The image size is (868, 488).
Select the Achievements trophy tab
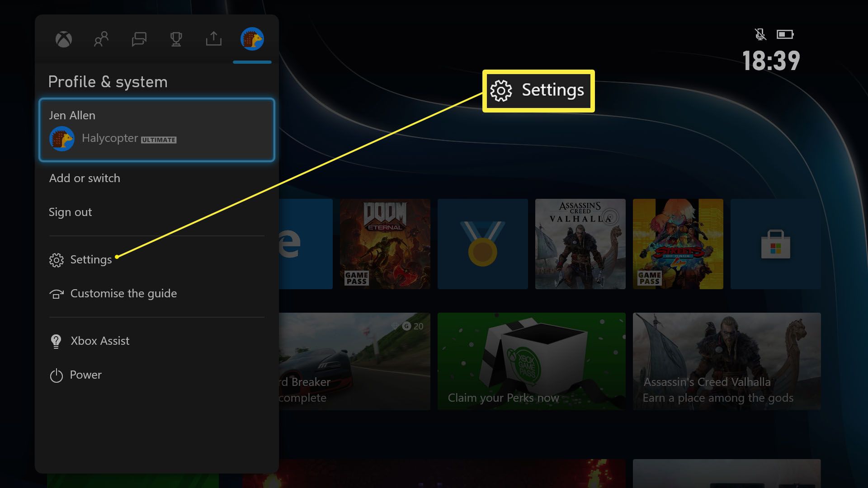tap(176, 39)
